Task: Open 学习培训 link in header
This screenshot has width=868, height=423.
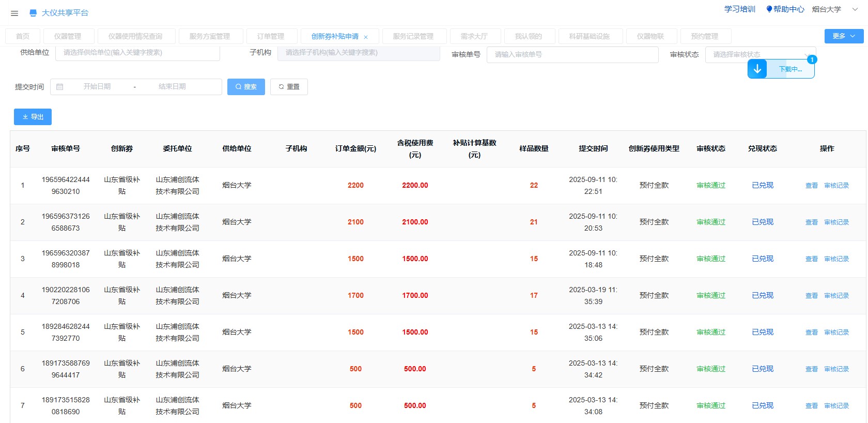Action: 739,9
